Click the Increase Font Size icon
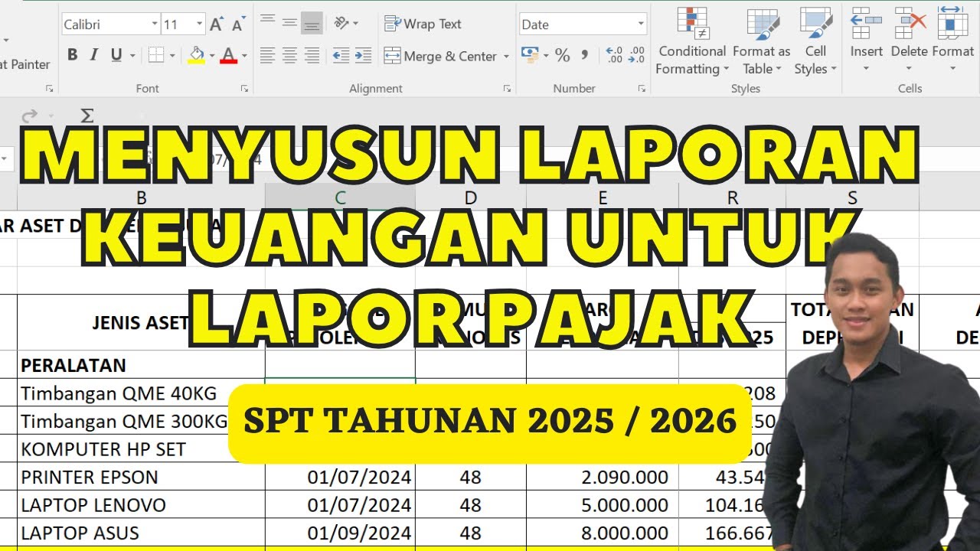Image resolution: width=980 pixels, height=551 pixels. pos(217,24)
